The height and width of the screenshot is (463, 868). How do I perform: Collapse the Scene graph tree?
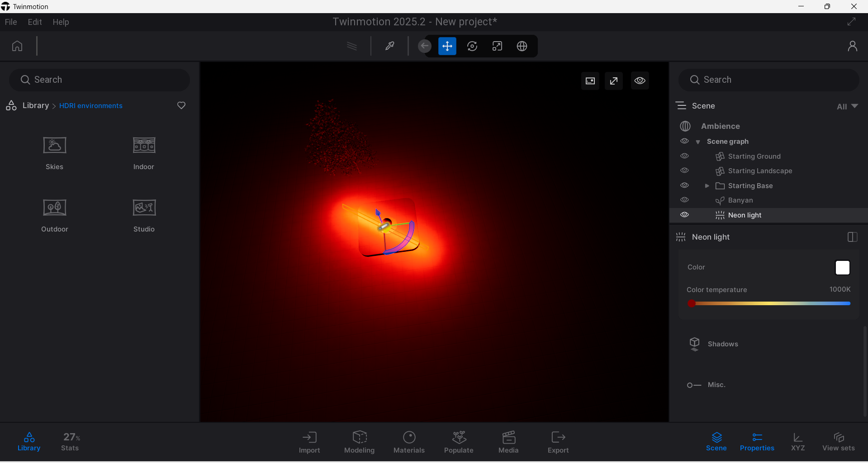698,142
